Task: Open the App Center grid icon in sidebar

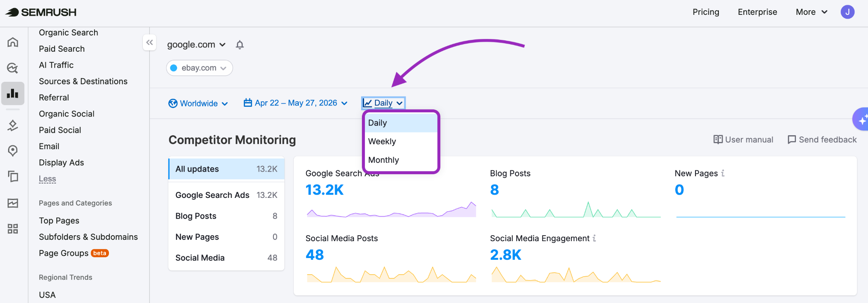Action: tap(13, 229)
